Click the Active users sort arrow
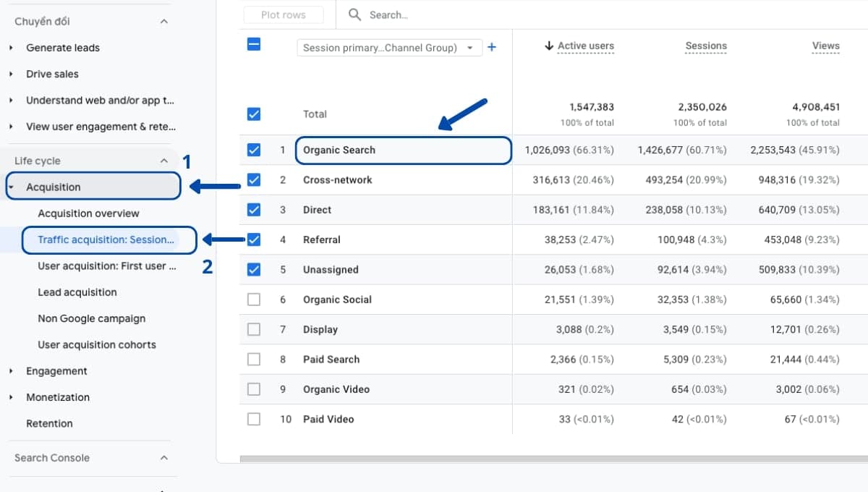 tap(549, 46)
